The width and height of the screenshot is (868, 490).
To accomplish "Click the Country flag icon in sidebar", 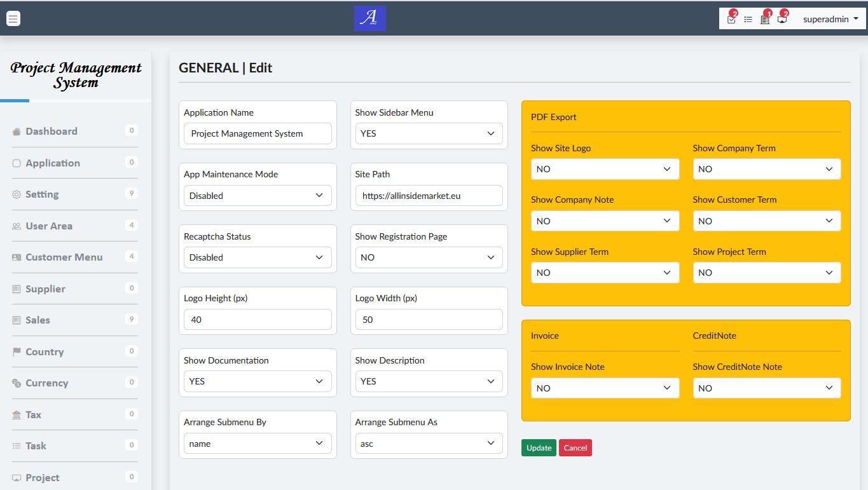I will (17, 352).
